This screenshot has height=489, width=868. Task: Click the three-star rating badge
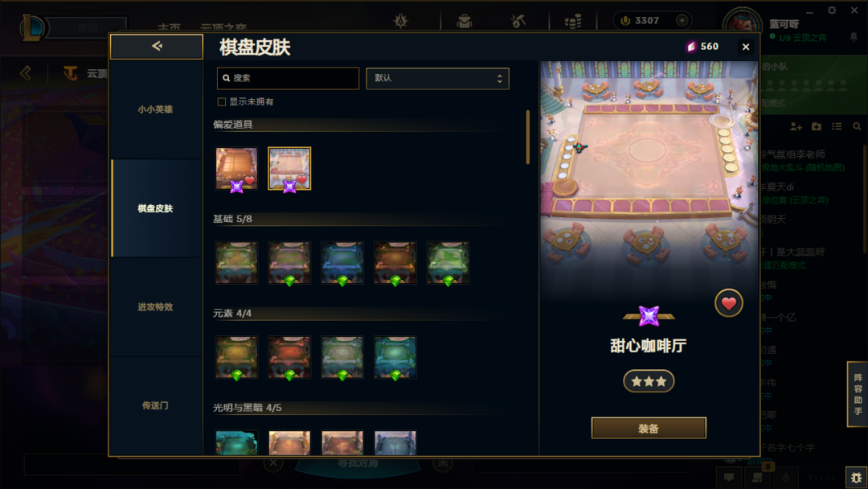click(649, 381)
